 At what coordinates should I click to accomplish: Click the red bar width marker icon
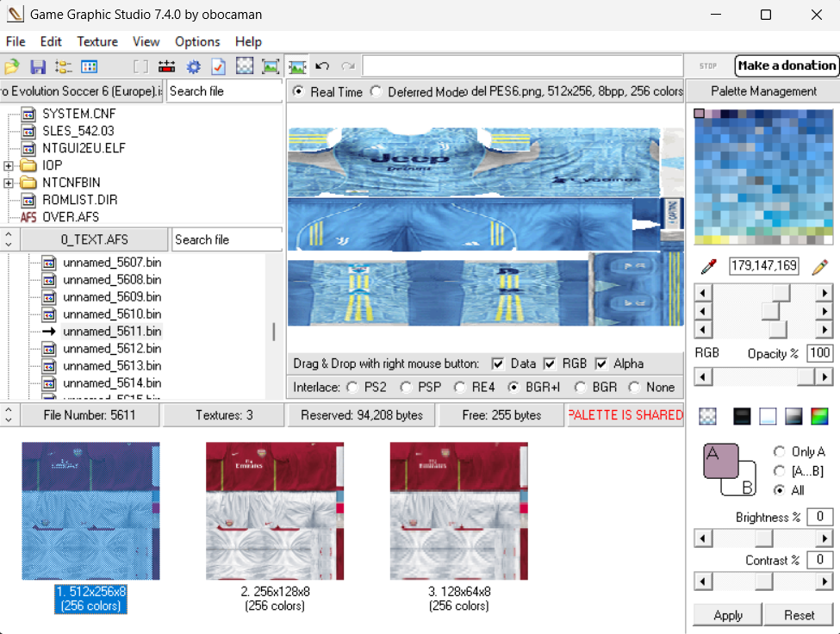(166, 66)
